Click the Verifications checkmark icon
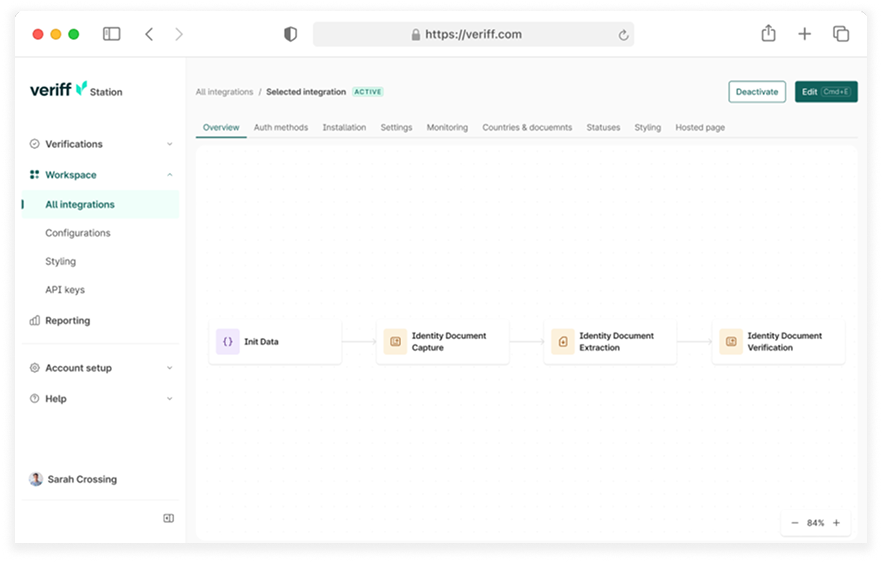The width and height of the screenshot is (882, 562). click(x=34, y=144)
